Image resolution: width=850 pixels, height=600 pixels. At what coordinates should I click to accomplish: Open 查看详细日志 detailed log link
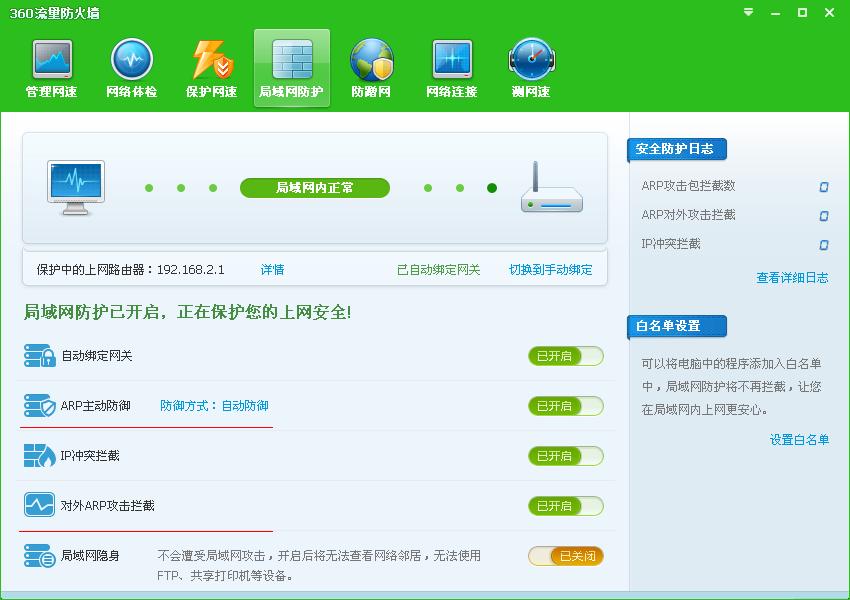click(792, 278)
